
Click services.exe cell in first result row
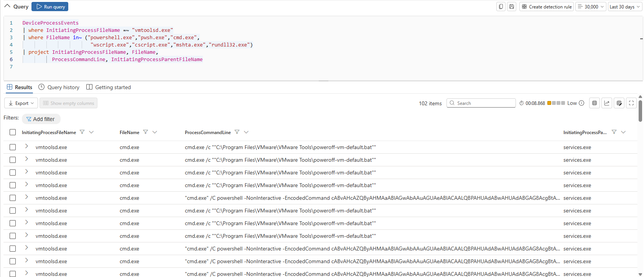pyautogui.click(x=577, y=147)
